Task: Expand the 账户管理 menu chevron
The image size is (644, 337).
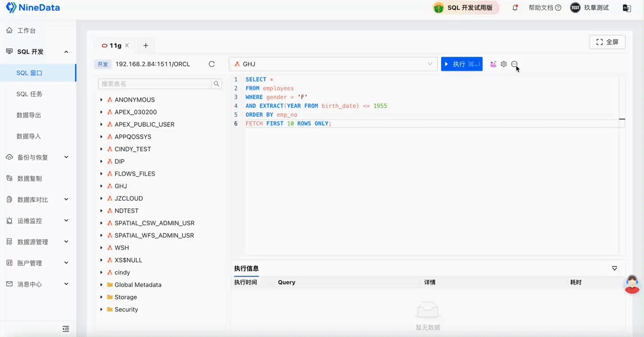Action: [x=66, y=263]
